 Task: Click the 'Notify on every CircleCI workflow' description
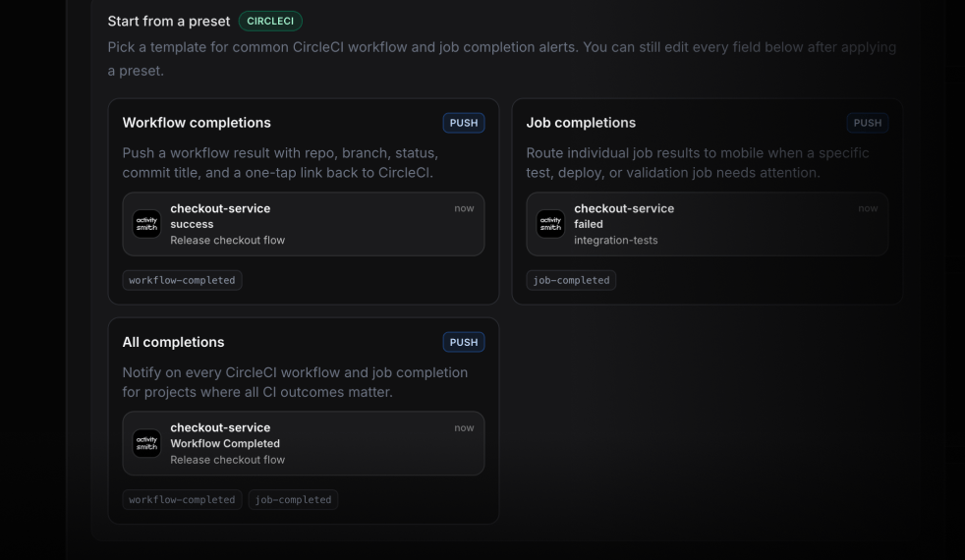tap(295, 382)
